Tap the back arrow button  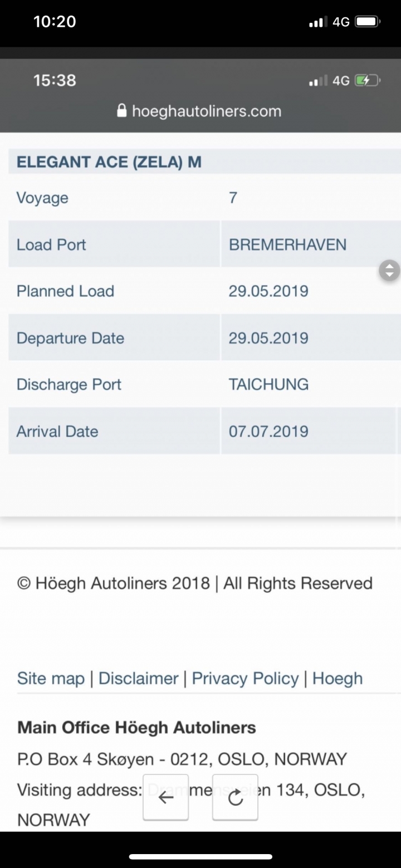pos(165,797)
